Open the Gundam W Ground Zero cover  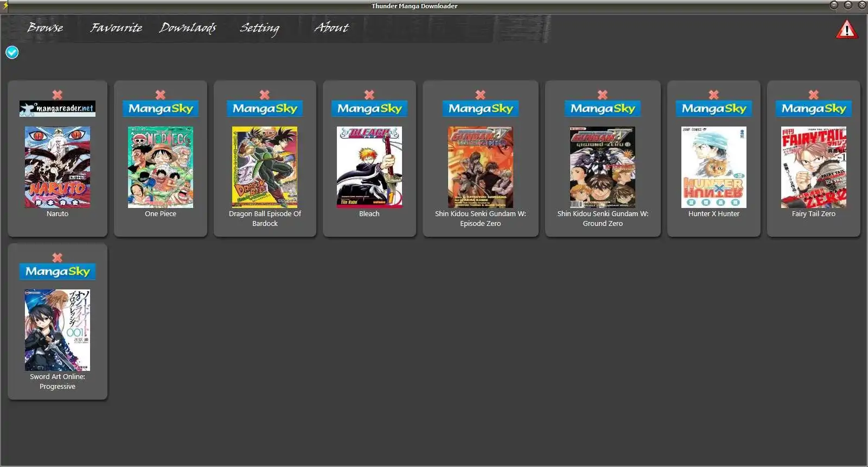(x=603, y=167)
